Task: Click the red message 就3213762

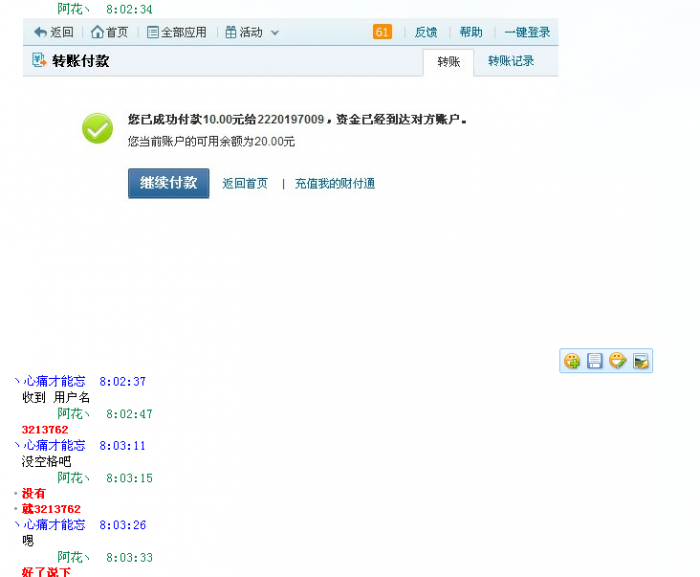Action: [x=51, y=509]
